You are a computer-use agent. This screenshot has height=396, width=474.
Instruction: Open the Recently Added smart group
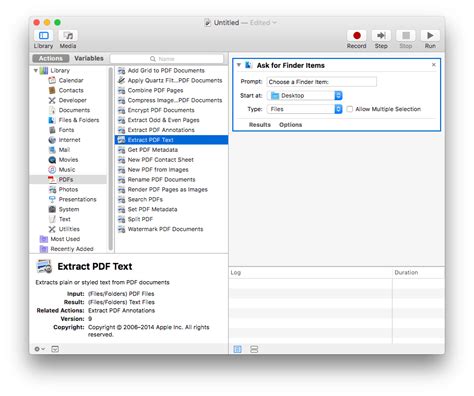tap(72, 249)
